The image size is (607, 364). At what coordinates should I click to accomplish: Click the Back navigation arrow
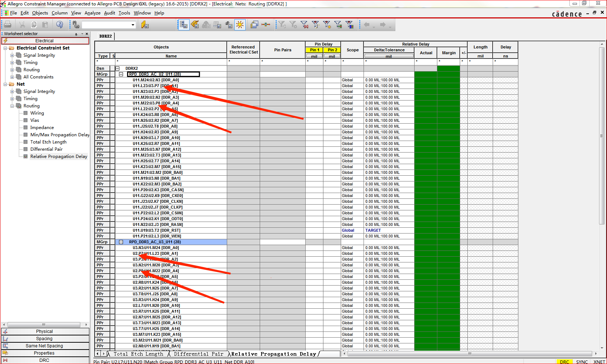(x=367, y=25)
